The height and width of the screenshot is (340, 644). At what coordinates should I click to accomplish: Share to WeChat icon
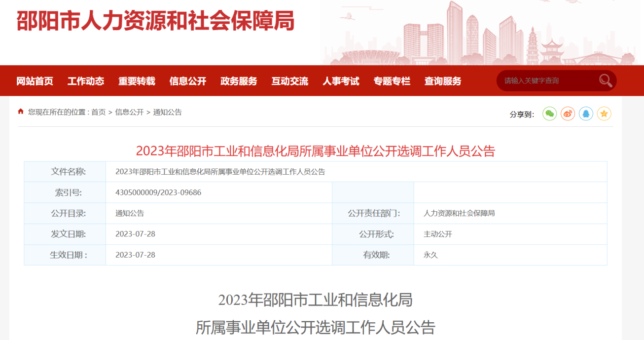tap(549, 114)
